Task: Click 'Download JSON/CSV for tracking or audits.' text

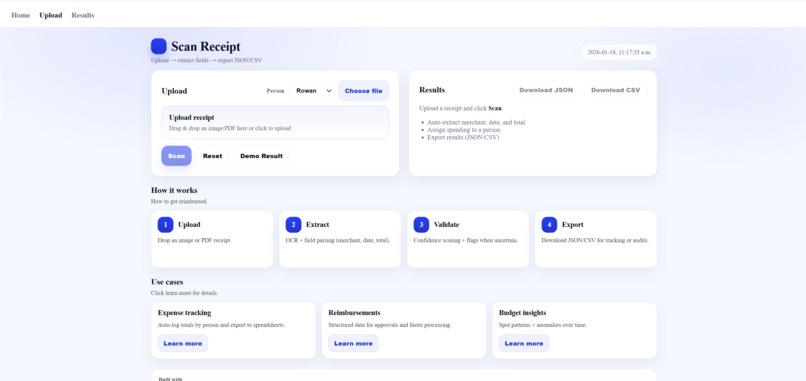Action: click(595, 240)
